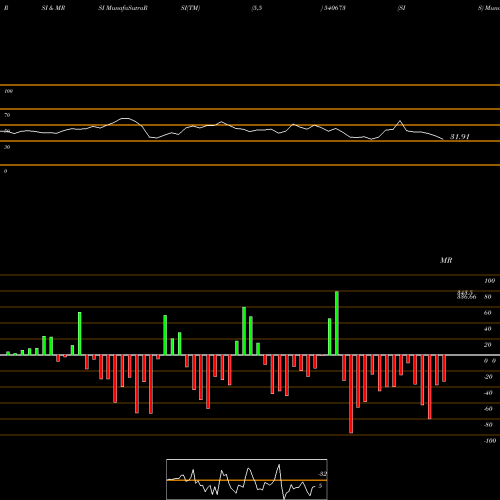Click the 80 label on MR axis

[x=488, y=297]
